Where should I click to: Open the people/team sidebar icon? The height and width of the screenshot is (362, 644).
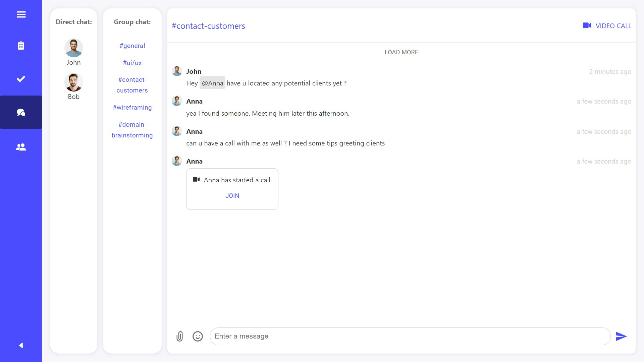[x=21, y=147]
